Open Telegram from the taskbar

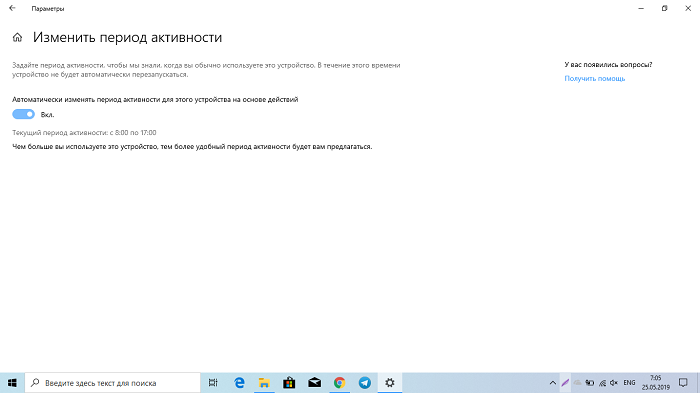(365, 383)
